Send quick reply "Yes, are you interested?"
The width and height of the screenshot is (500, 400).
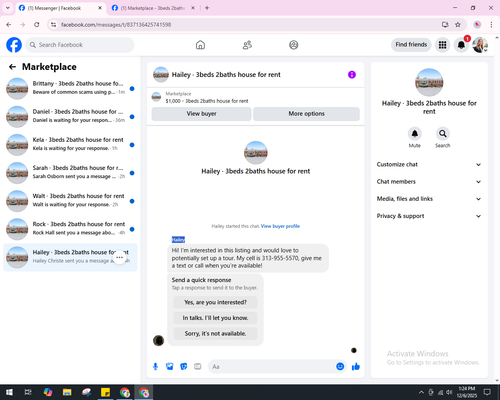pos(215,302)
